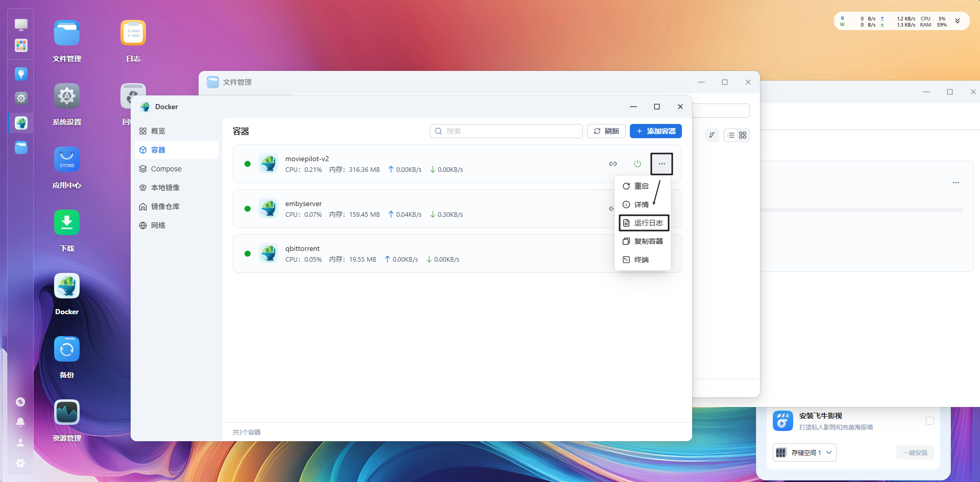The image size is (980, 482).
Task: Launch the Resource Monitor desktop icon
Action: [67, 413]
